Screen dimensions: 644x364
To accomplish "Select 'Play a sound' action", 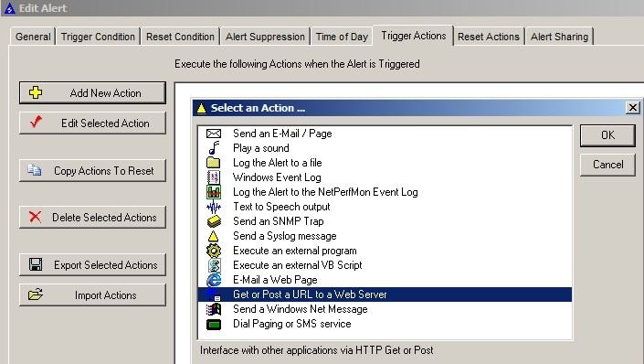I will [385, 148].
